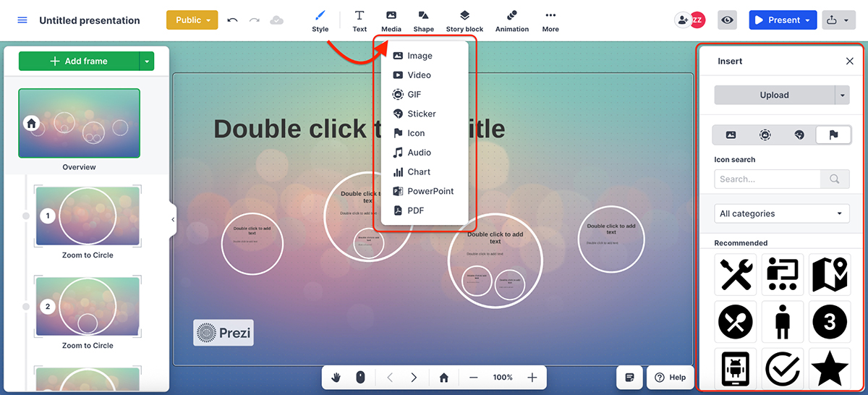Select frame 1 Zoom to Circle thumbnail
The height and width of the screenshot is (395, 868).
coord(88,216)
